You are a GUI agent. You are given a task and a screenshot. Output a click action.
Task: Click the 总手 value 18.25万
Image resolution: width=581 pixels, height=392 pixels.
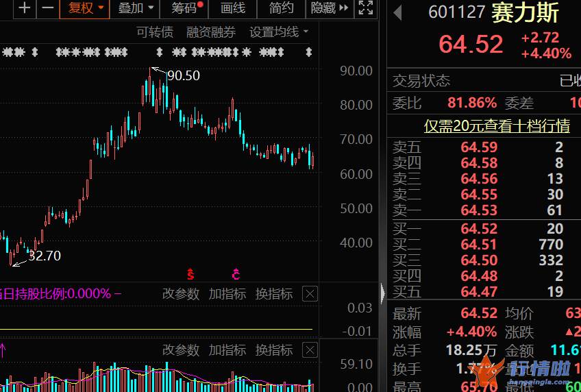pyautogui.click(x=471, y=350)
